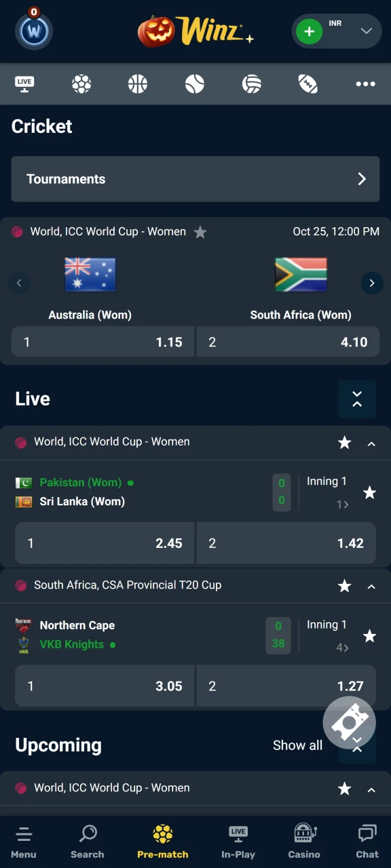391x868 pixels.
Task: Favorite the Pakistan (Wom) vs Sri Lanka match
Action: (369, 493)
